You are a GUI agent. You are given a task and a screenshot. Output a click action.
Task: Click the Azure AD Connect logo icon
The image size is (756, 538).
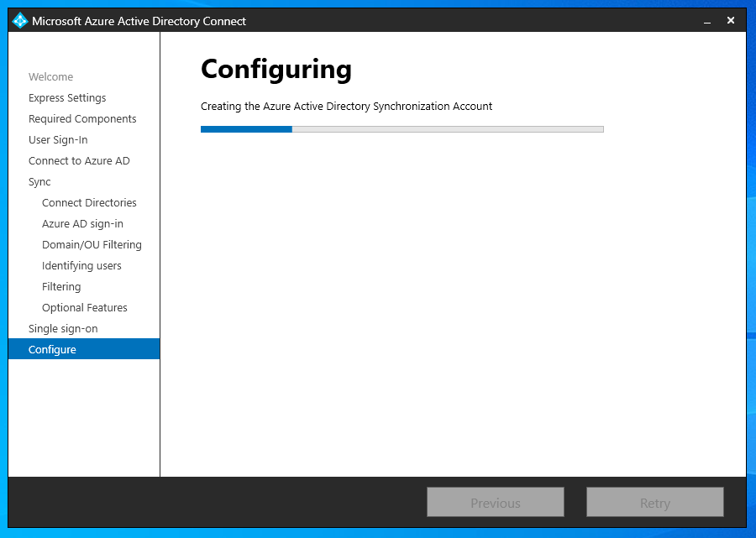pyautogui.click(x=20, y=21)
